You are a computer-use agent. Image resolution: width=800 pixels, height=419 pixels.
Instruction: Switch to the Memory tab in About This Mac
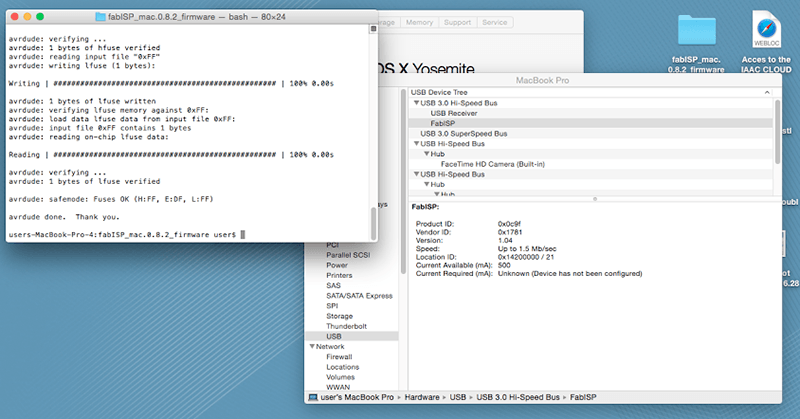click(419, 22)
